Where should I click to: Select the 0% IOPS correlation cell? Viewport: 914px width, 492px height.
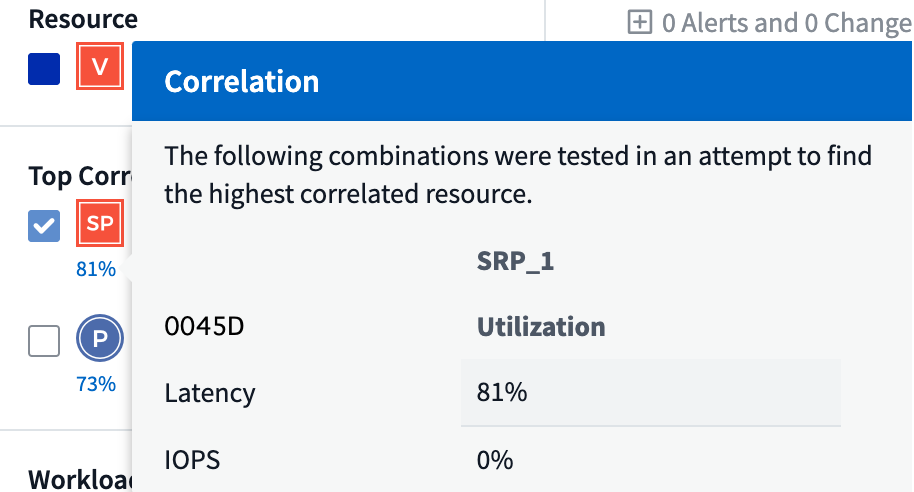(495, 460)
